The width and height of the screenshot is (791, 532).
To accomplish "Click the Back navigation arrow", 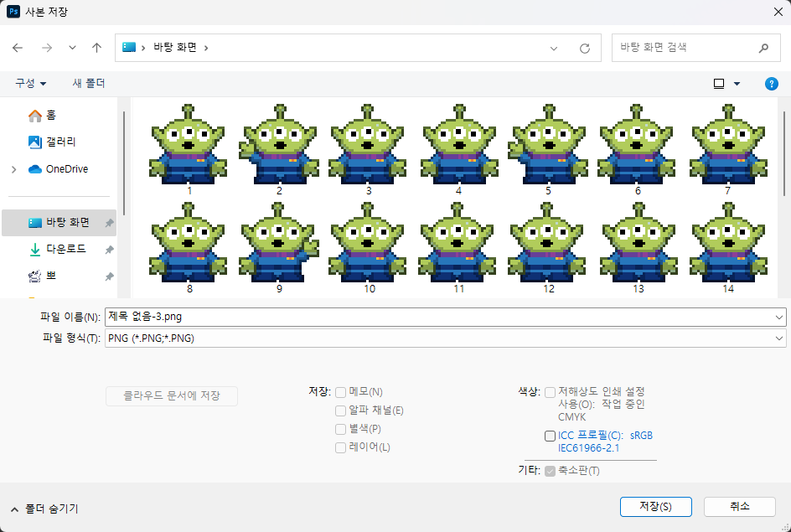I will 18,48.
